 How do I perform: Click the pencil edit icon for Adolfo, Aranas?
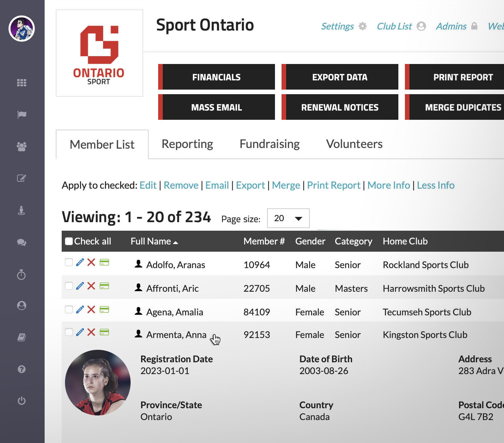point(80,262)
